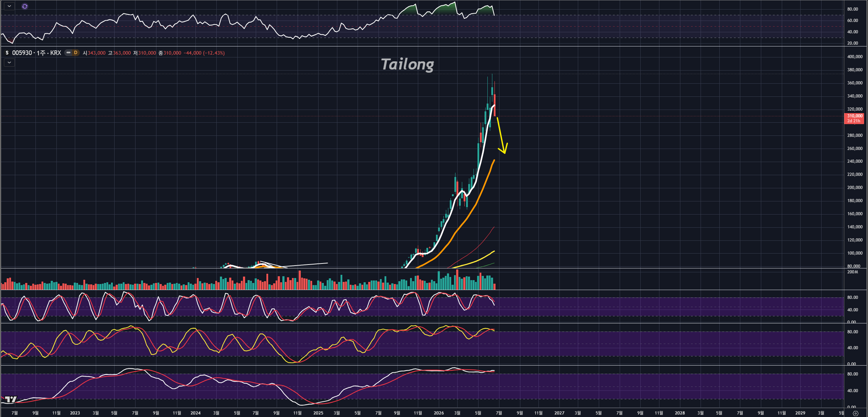Click the 20.00 label on the top pane axis
The height and width of the screenshot is (417, 868).
coord(853,43)
